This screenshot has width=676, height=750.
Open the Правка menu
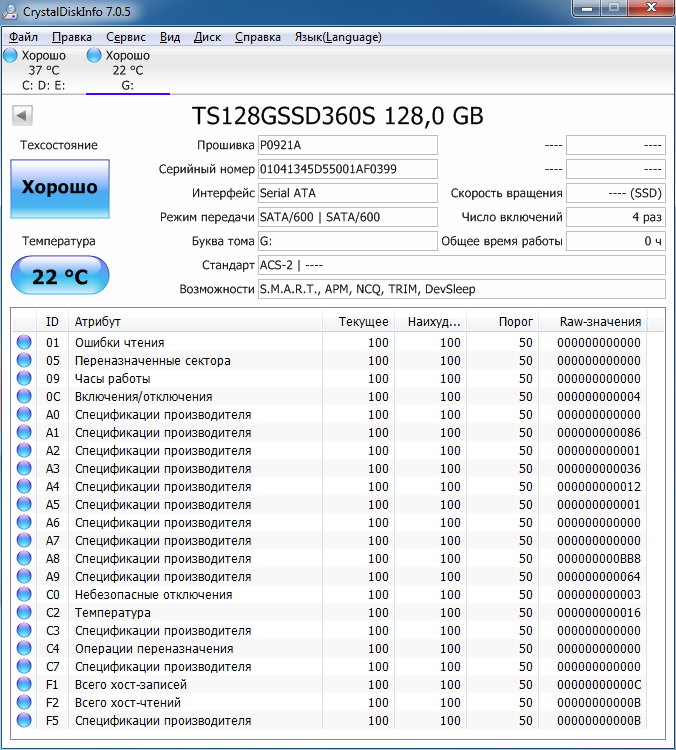point(71,37)
